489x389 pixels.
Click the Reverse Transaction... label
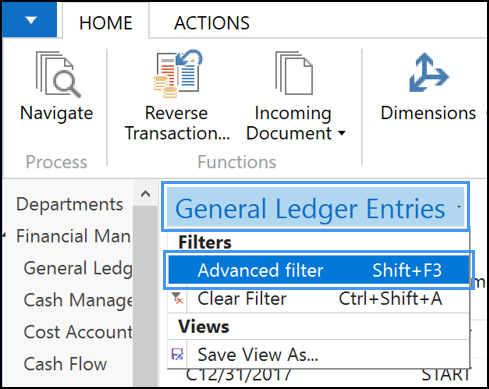177,123
